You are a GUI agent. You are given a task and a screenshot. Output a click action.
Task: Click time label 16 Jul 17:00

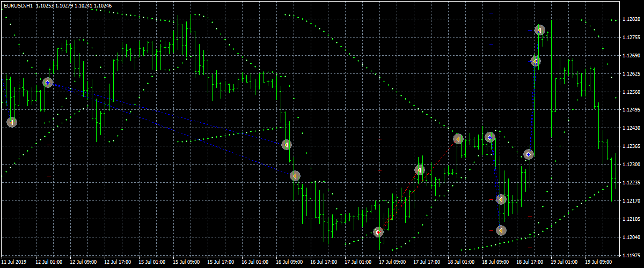point(323,263)
